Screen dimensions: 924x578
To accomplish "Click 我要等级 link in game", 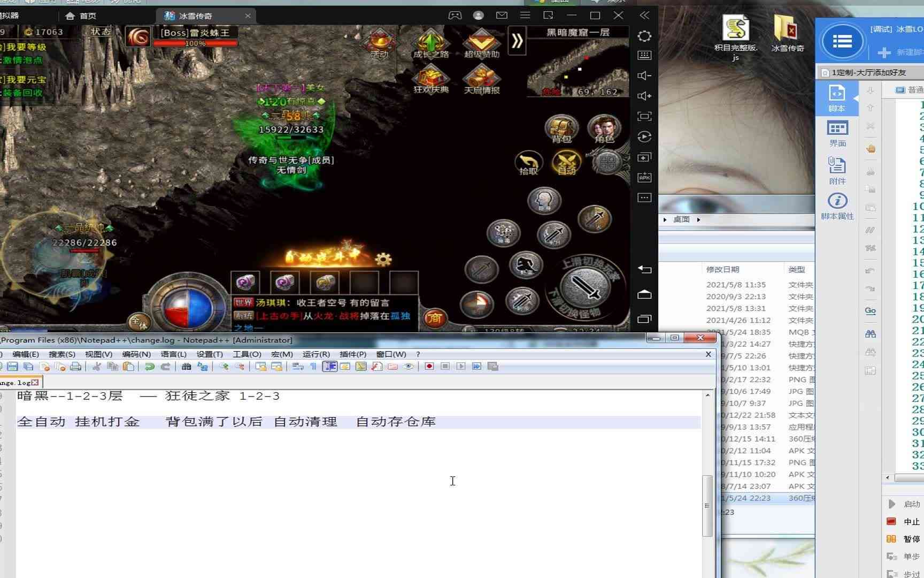I will click(26, 47).
